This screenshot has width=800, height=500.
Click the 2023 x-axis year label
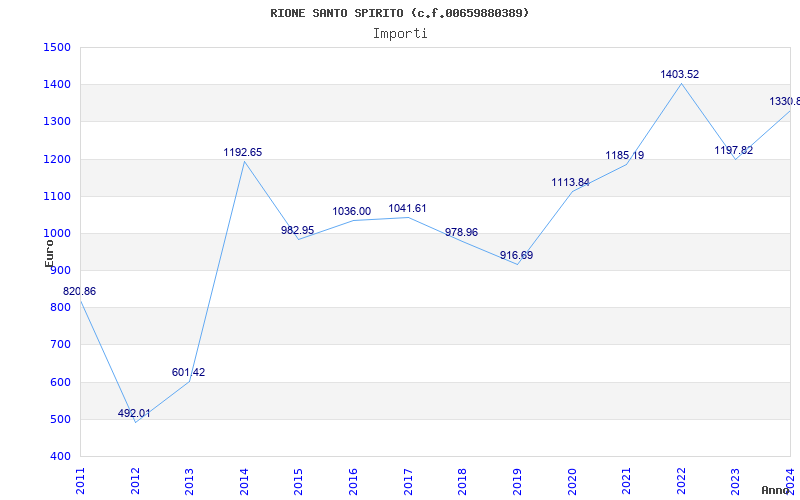[736, 481]
